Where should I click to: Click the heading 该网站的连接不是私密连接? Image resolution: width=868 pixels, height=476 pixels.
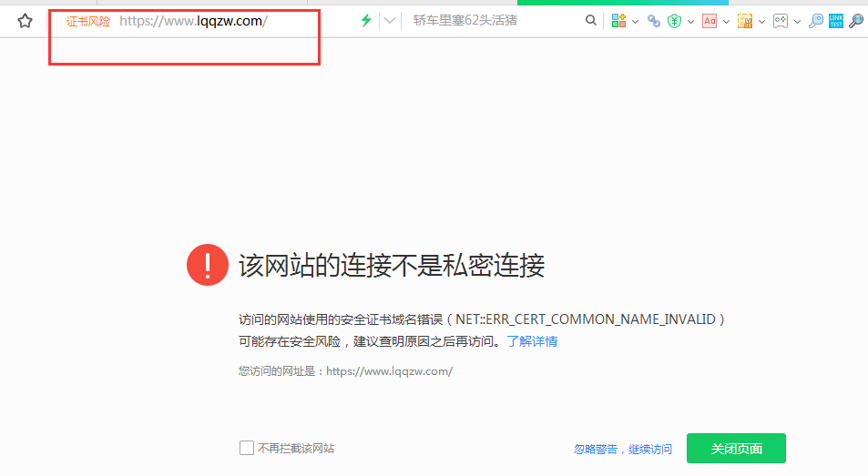point(392,266)
